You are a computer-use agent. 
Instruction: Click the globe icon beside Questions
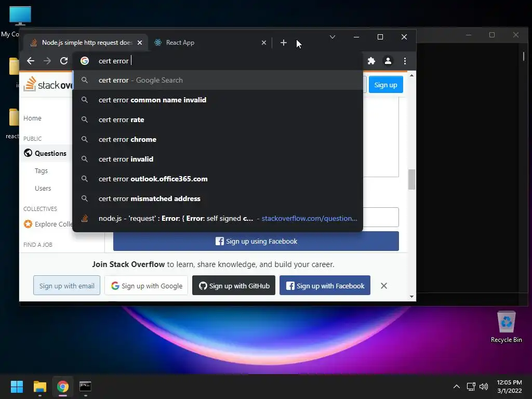point(28,153)
